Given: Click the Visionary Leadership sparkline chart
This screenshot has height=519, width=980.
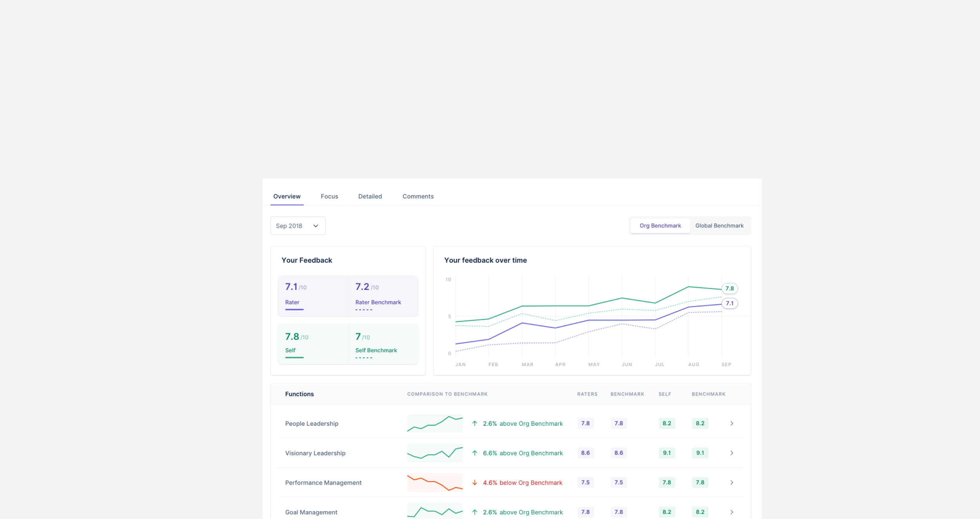Looking at the screenshot, I should coord(434,453).
